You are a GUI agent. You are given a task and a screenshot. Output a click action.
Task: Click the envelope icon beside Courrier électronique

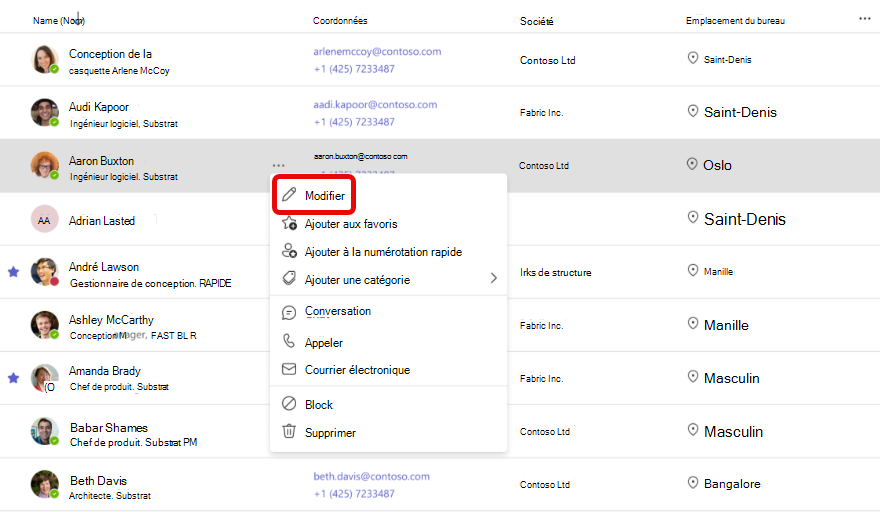pyautogui.click(x=289, y=369)
